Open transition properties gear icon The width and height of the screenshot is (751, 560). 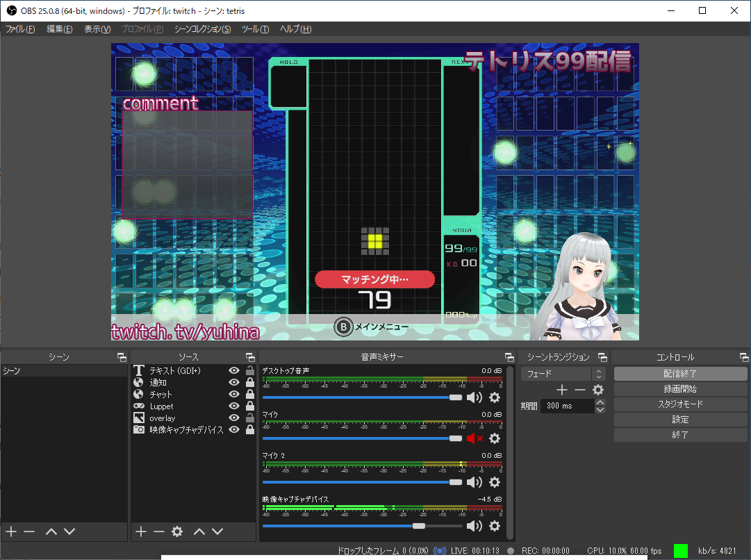click(x=598, y=390)
